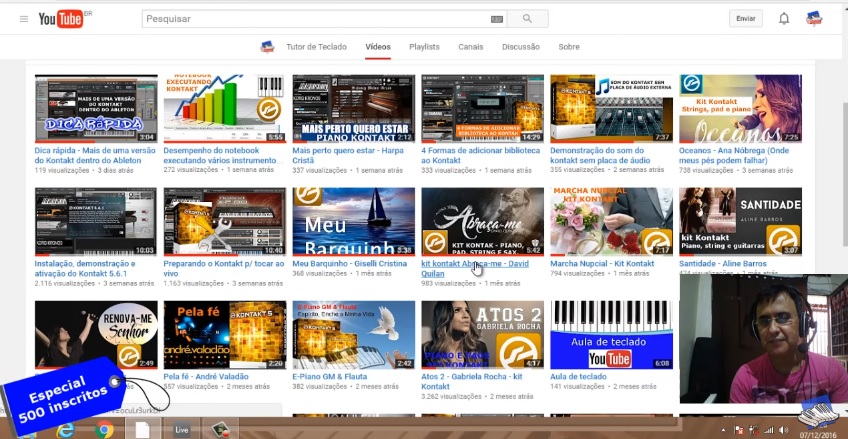The image size is (848, 439).
Task: Open Renova-me Senhor video thumbnail
Action: coord(96,335)
